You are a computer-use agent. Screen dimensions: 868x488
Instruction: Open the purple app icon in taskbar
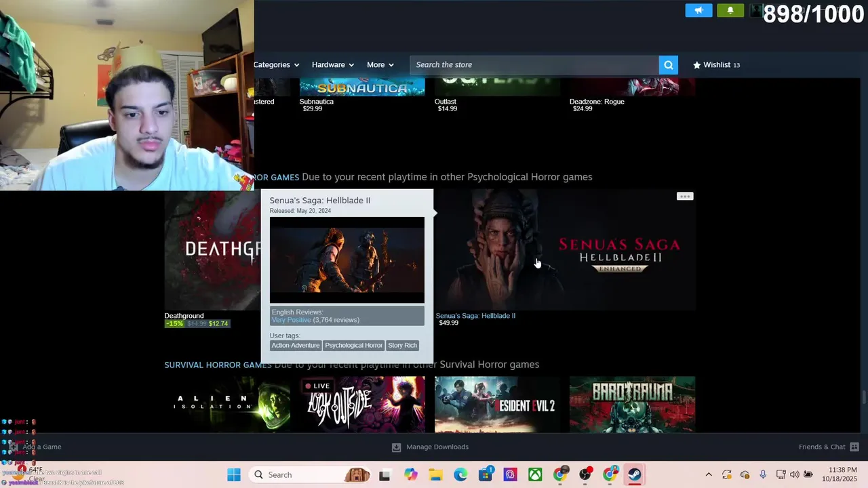(511, 475)
